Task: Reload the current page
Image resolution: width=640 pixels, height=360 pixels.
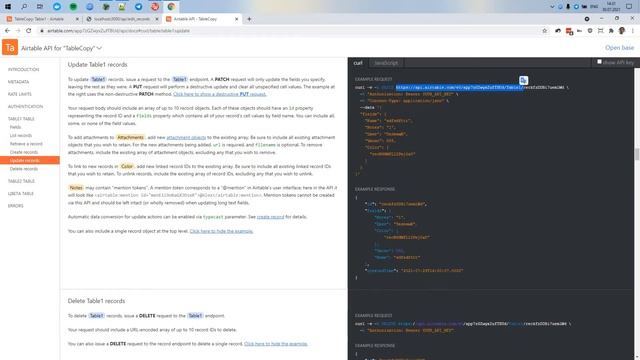Action: (x=29, y=31)
